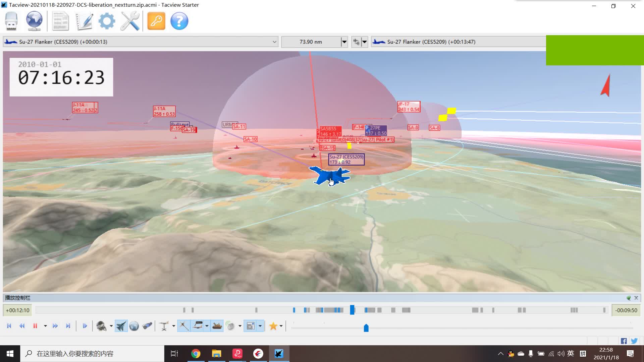Screen dimensions: 644x362
Task: Open the wrench and screwdriver tools icon
Action: [x=130, y=21]
